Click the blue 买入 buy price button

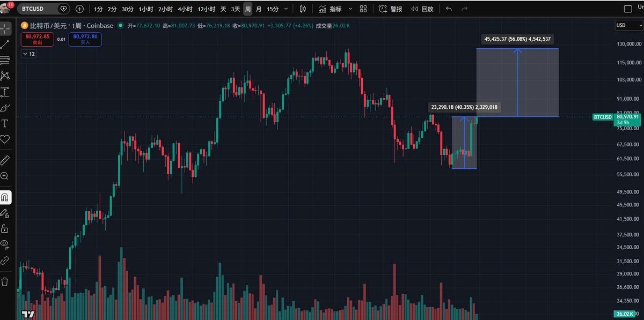pyautogui.click(x=85, y=39)
